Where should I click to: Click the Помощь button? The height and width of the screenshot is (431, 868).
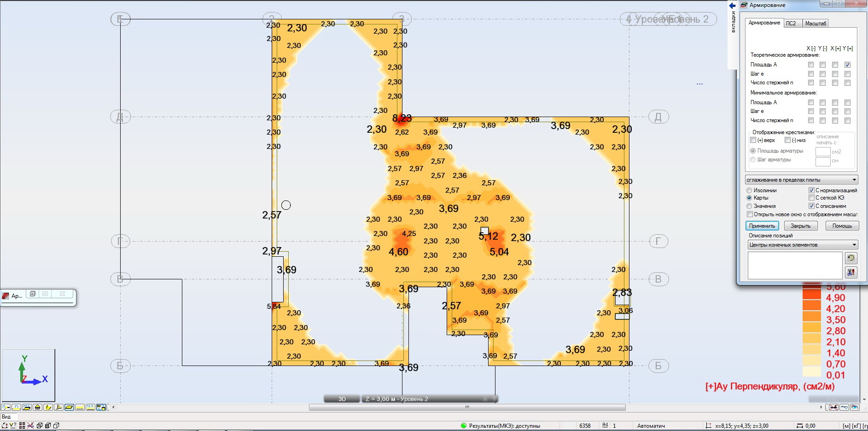[842, 226]
